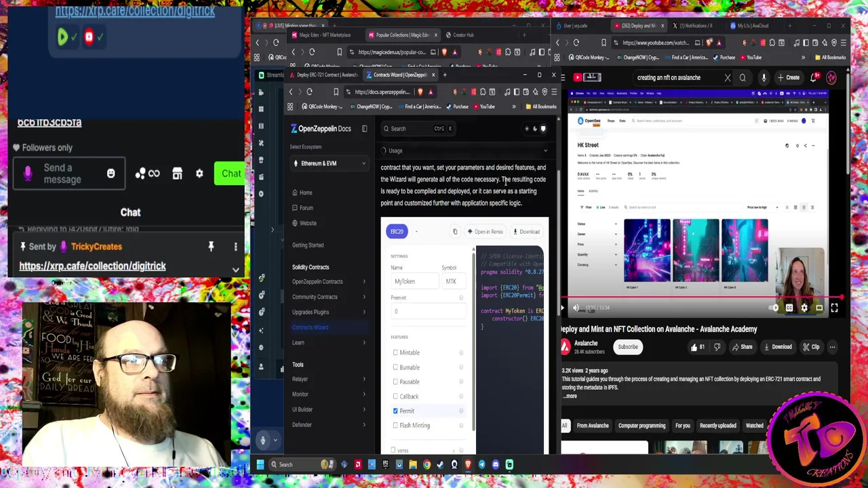Open the pinned xrp.cafe/collection/digitrick link

coord(92,266)
